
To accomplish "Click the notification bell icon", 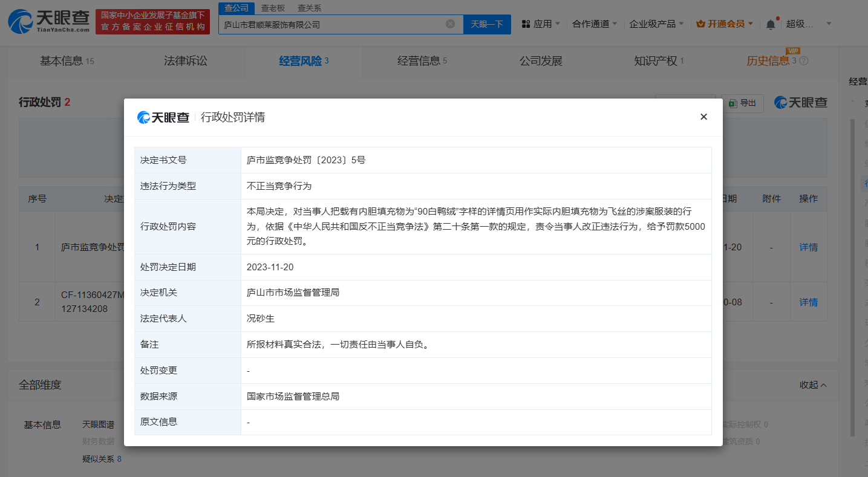I will (x=770, y=24).
